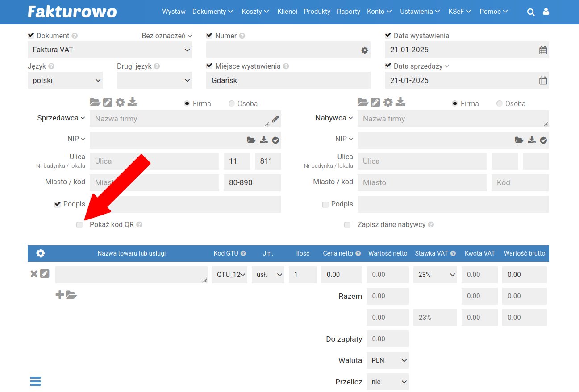Click the gear icon in Numer field
The image size is (579, 392).
coord(365,50)
